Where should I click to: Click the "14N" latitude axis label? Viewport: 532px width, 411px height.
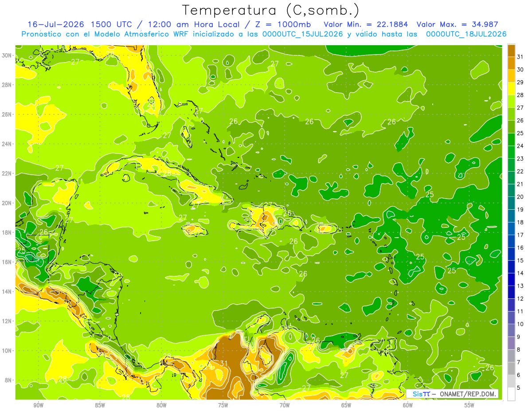(8, 292)
